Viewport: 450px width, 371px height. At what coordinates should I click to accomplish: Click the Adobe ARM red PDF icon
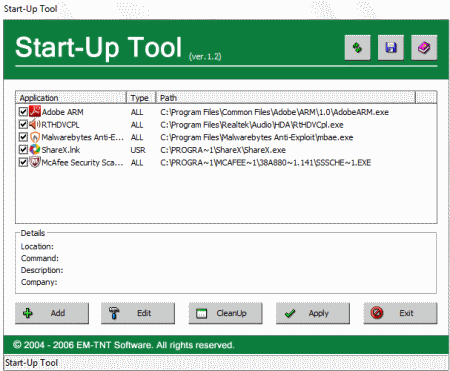coord(35,111)
